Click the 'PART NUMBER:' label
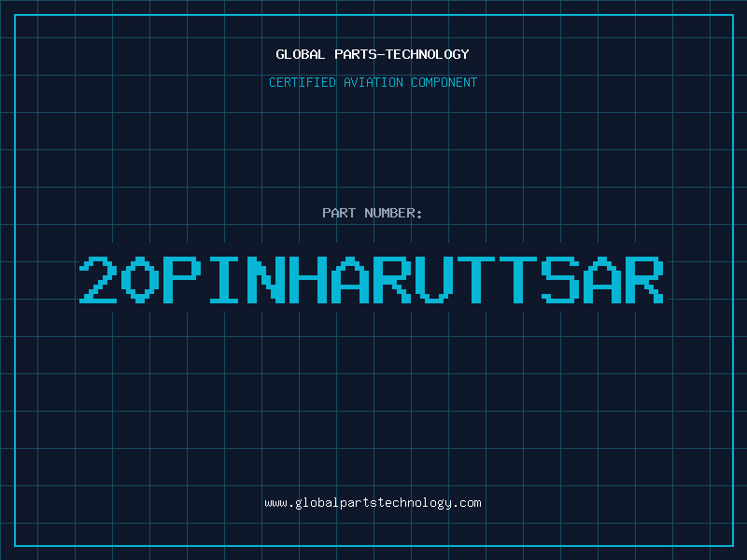Image resolution: width=747 pixels, height=560 pixels. point(373,213)
